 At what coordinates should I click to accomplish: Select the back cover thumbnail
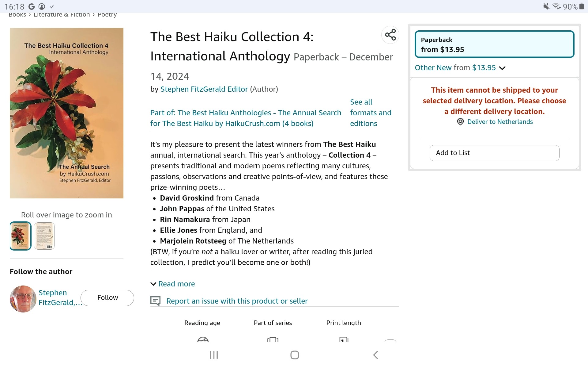tap(44, 236)
